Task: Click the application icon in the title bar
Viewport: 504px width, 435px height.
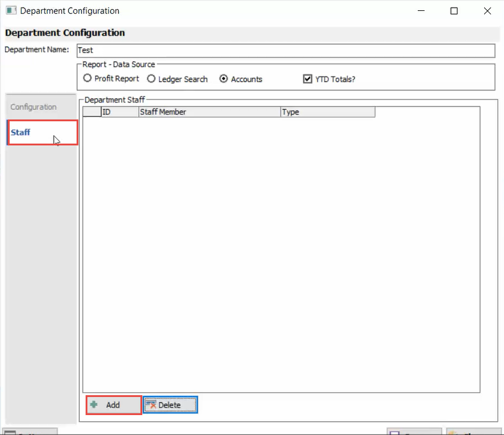Action: click(x=11, y=11)
